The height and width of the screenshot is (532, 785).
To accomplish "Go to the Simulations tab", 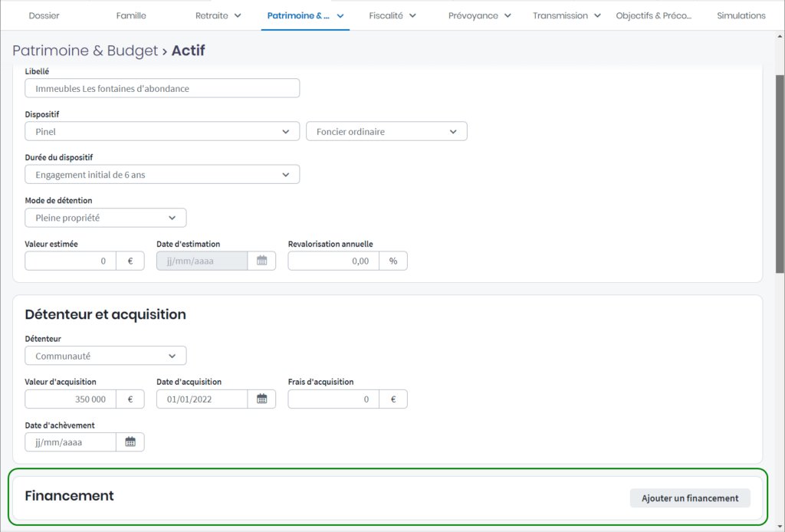I will [741, 15].
